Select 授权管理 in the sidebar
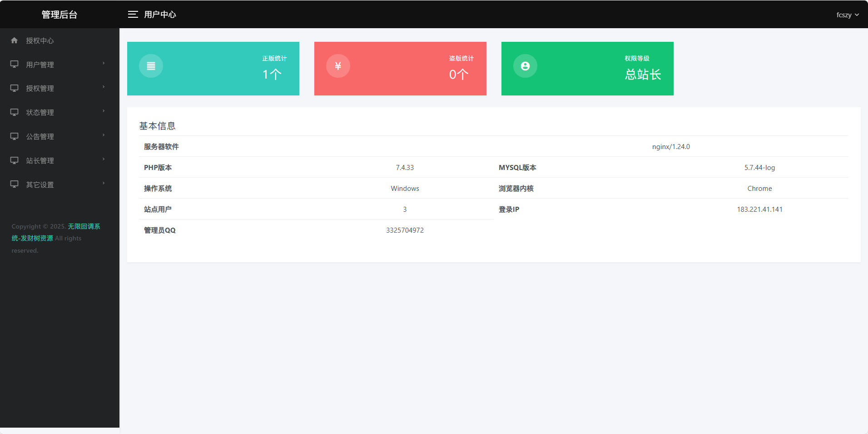The width and height of the screenshot is (868, 434). tap(60, 88)
